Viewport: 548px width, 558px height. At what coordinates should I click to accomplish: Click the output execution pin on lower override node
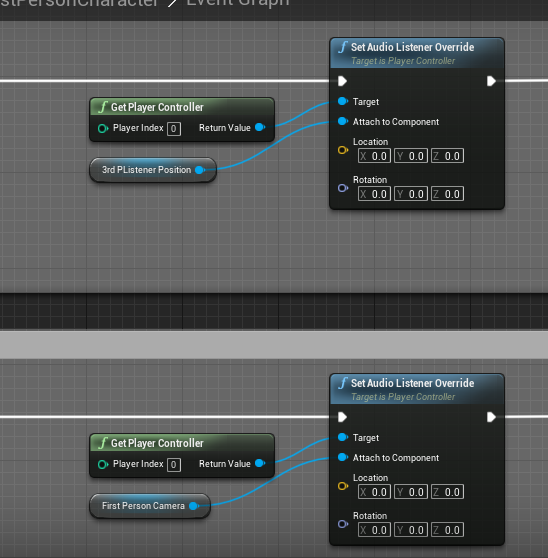coord(491,417)
